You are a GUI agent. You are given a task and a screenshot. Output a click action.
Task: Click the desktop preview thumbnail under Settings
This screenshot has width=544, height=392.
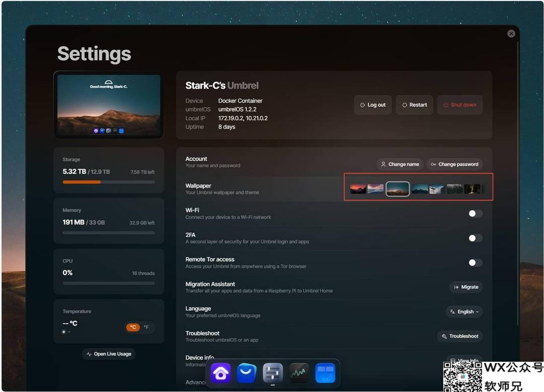pyautogui.click(x=109, y=105)
